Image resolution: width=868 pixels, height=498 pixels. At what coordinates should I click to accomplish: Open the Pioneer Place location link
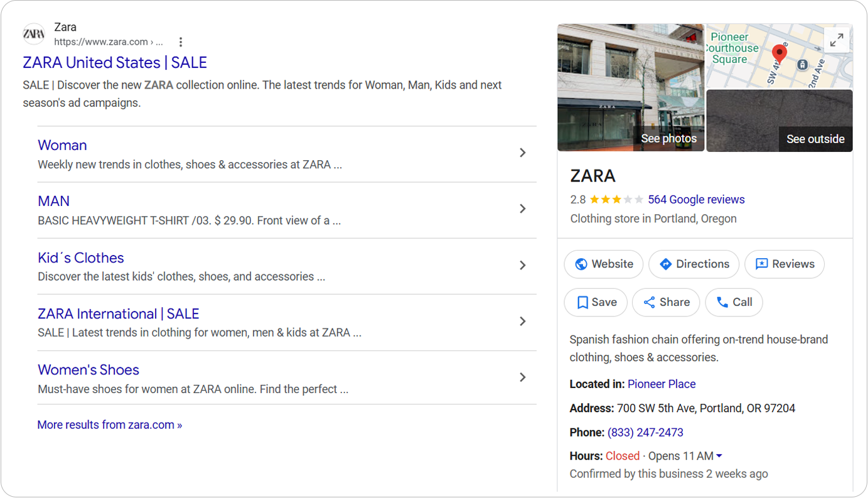coord(662,384)
